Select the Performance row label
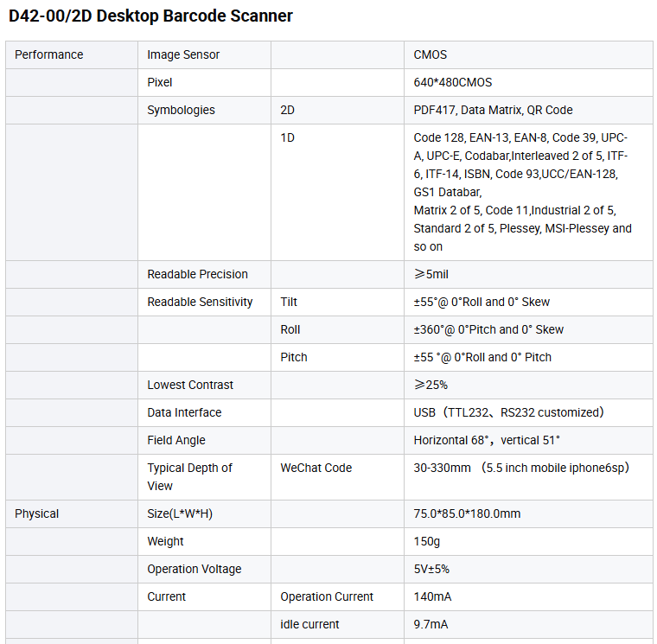The height and width of the screenshot is (644, 657). (49, 54)
